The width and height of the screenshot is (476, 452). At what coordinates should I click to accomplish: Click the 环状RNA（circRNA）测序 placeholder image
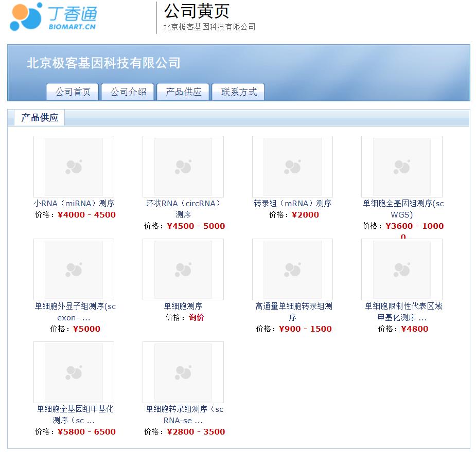pos(183,167)
